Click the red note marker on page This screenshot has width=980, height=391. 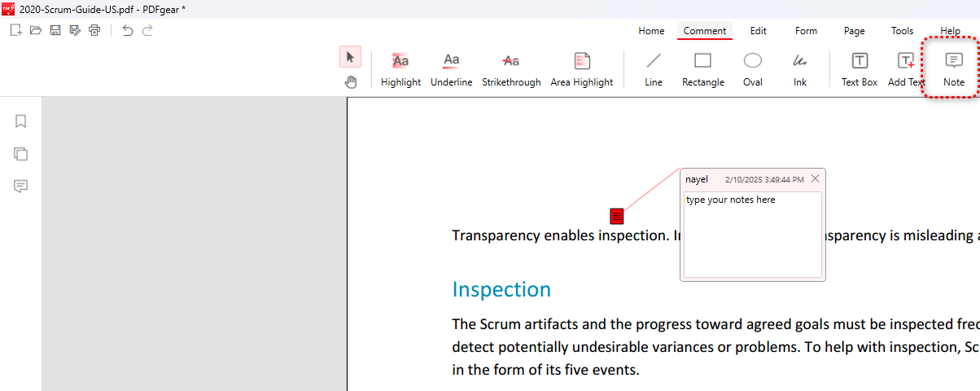pos(617,216)
